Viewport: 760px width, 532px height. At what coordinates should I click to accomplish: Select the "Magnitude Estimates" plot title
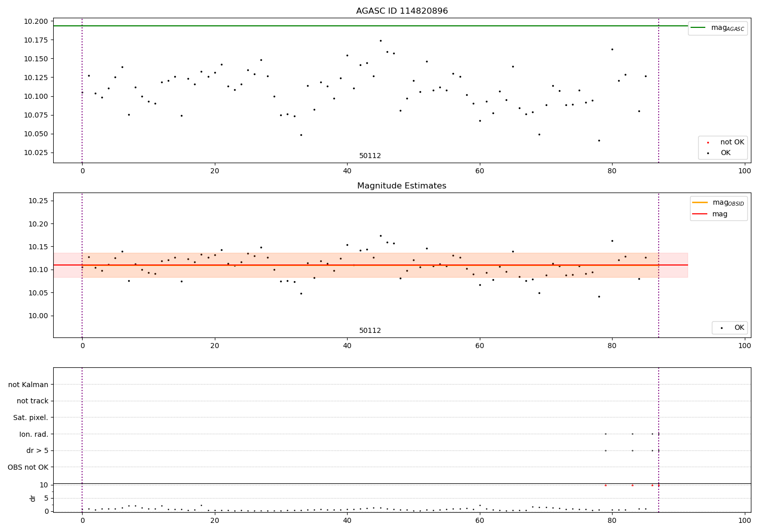pyautogui.click(x=402, y=186)
